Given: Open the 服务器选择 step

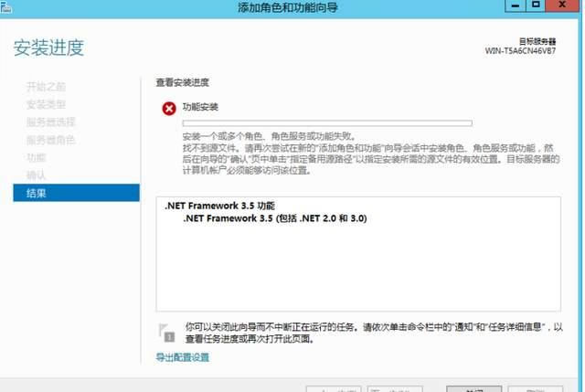Looking at the screenshot, I should (50, 122).
